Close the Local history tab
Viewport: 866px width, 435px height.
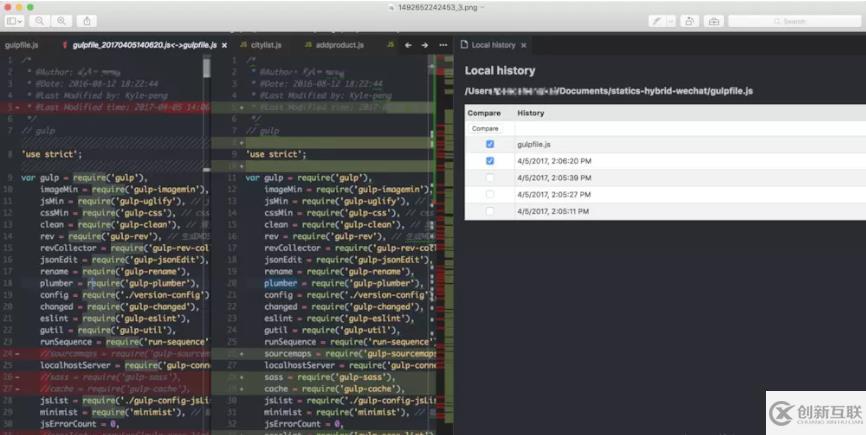pyautogui.click(x=524, y=45)
